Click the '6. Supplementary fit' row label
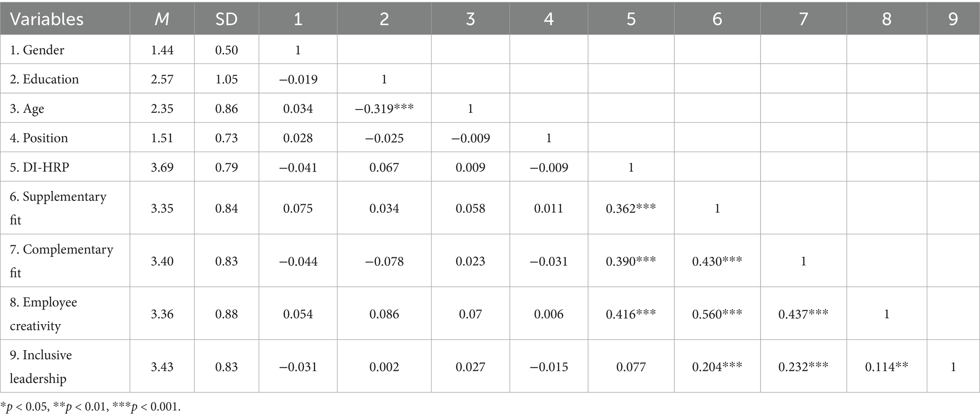 58,208
